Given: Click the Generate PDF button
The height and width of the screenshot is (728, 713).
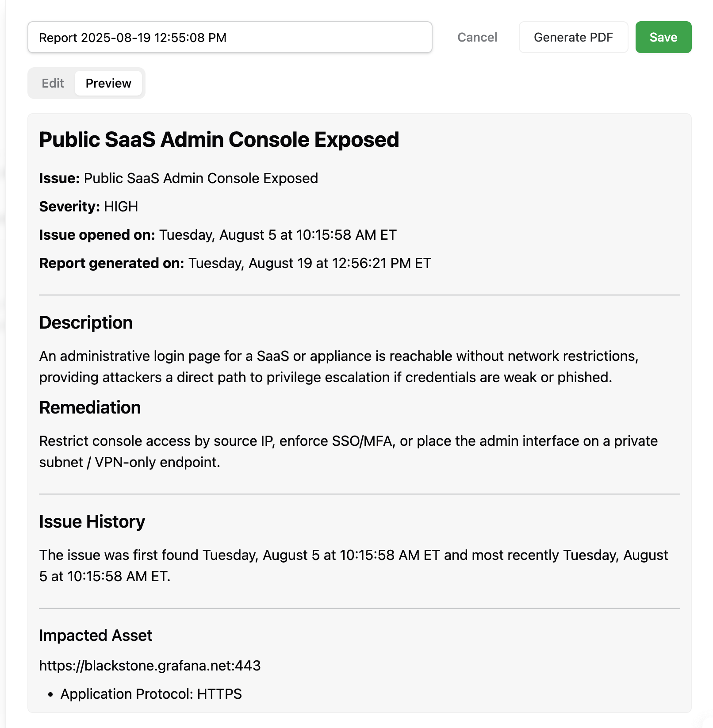Looking at the screenshot, I should coord(573,38).
